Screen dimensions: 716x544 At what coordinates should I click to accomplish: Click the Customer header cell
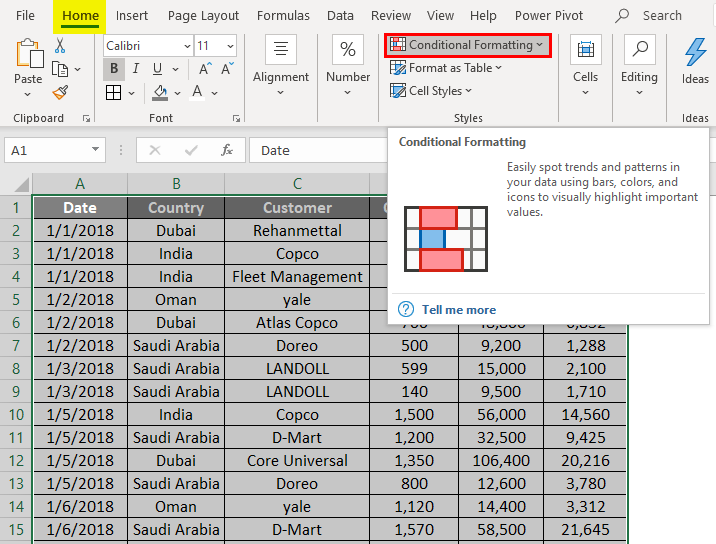[297, 208]
